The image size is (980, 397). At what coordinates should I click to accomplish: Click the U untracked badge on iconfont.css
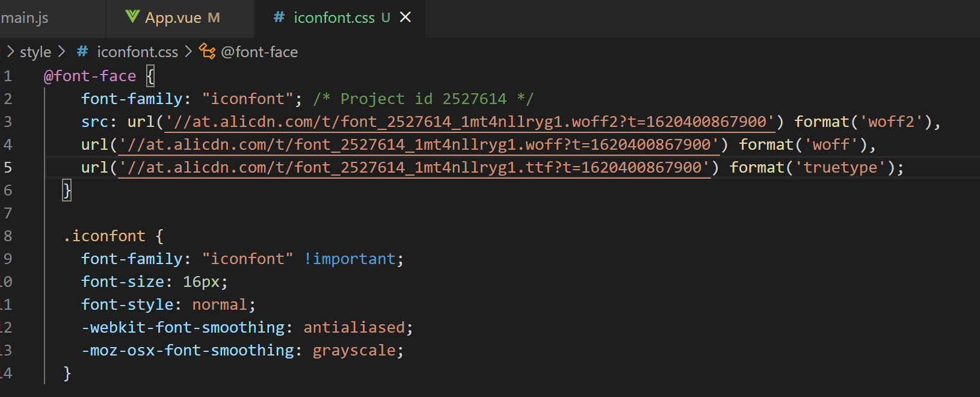click(x=386, y=18)
